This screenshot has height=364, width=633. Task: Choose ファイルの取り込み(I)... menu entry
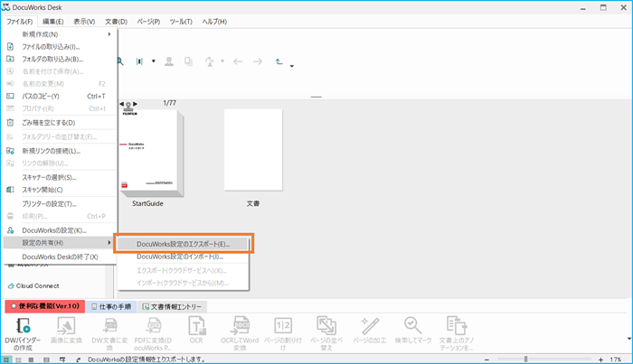click(60, 47)
